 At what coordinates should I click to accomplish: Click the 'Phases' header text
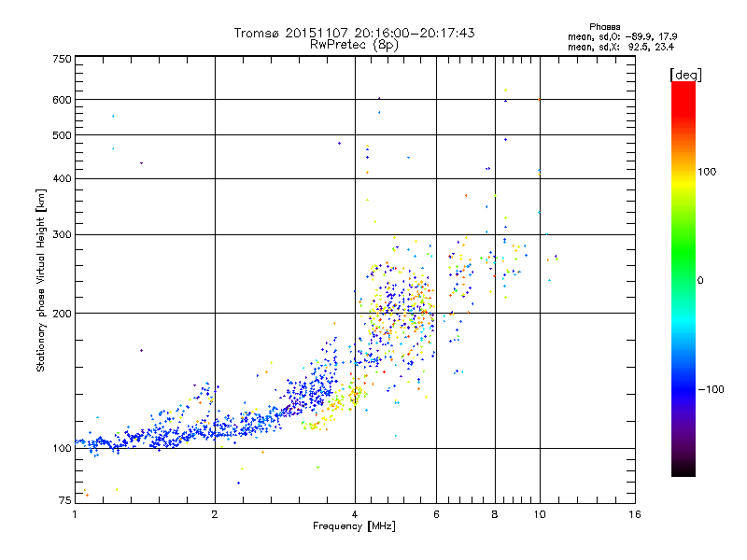tap(604, 27)
